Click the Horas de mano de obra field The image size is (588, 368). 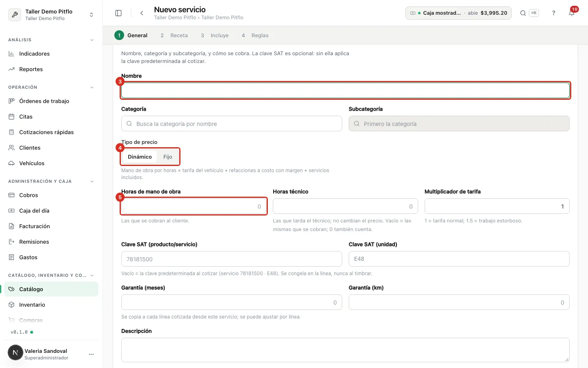pyautogui.click(x=194, y=206)
